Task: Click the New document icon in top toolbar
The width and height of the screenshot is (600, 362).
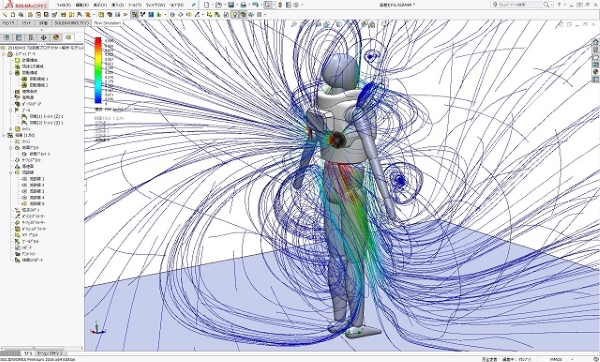Action: pos(207,5)
